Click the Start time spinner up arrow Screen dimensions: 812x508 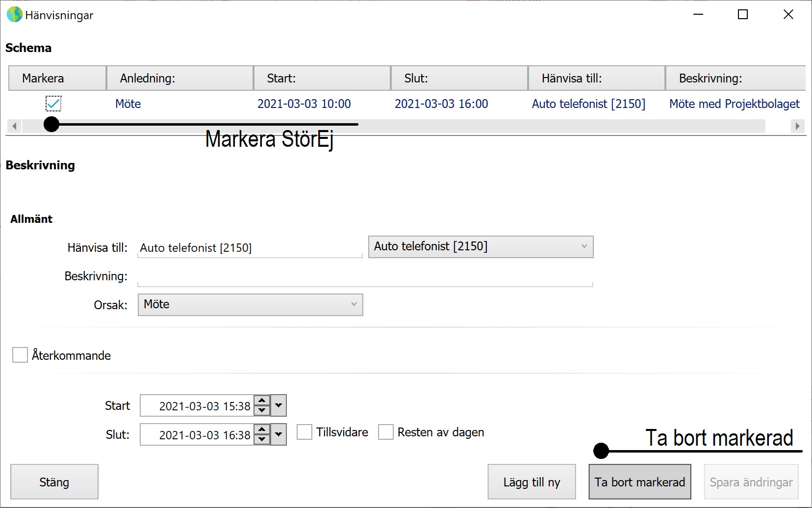pos(262,401)
